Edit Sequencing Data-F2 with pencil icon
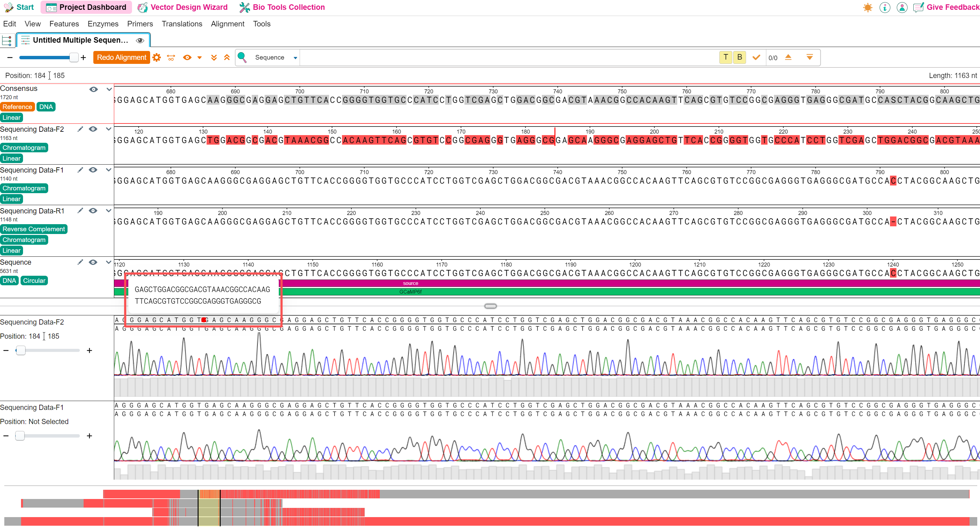The image size is (980, 530). (80, 129)
